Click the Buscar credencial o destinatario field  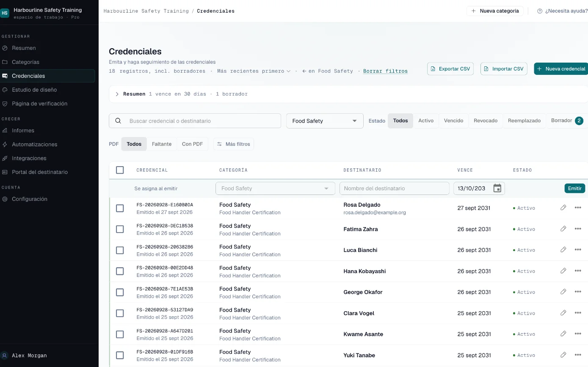(x=195, y=121)
